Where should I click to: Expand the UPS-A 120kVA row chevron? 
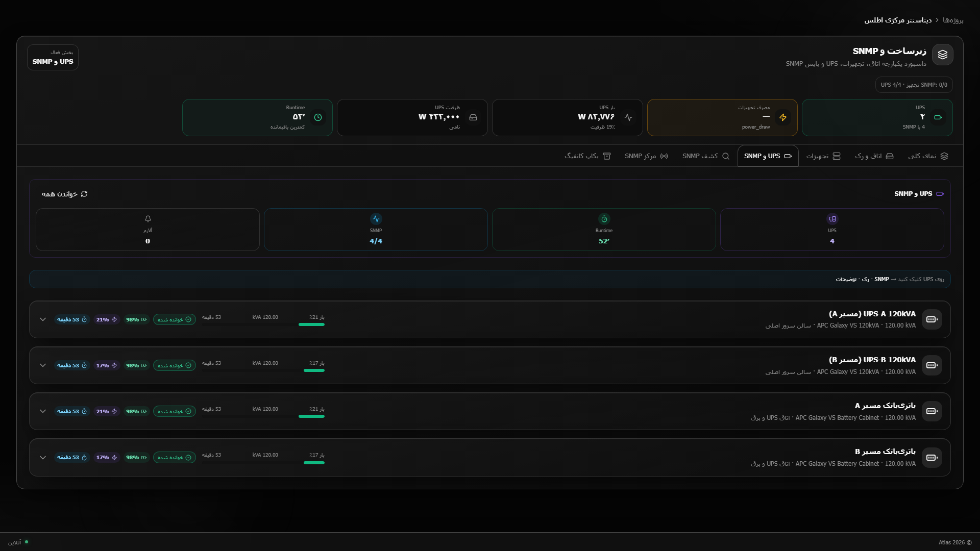43,319
